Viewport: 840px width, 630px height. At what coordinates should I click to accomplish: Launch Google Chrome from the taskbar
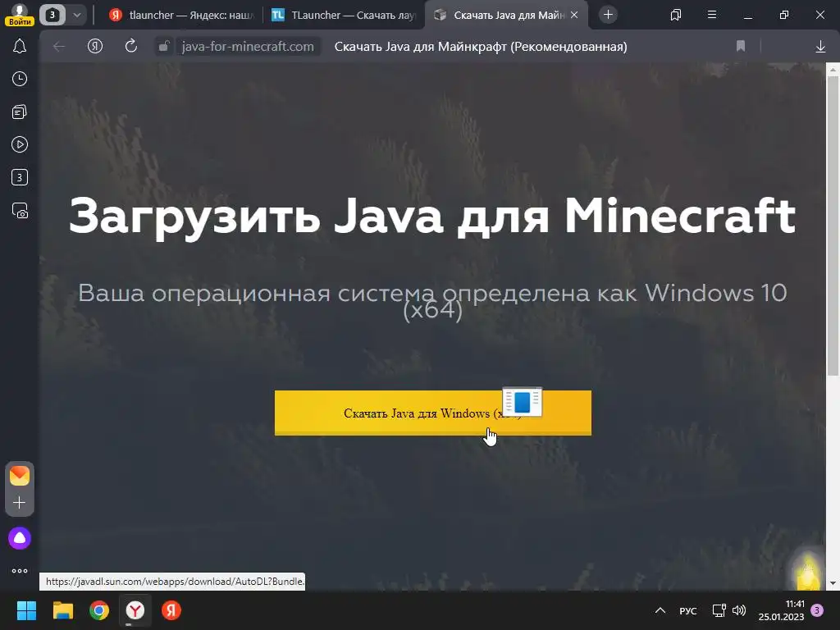tap(99, 610)
